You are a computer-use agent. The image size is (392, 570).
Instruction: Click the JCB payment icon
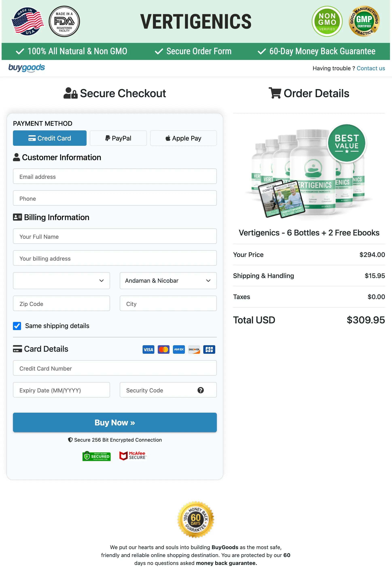point(209,349)
